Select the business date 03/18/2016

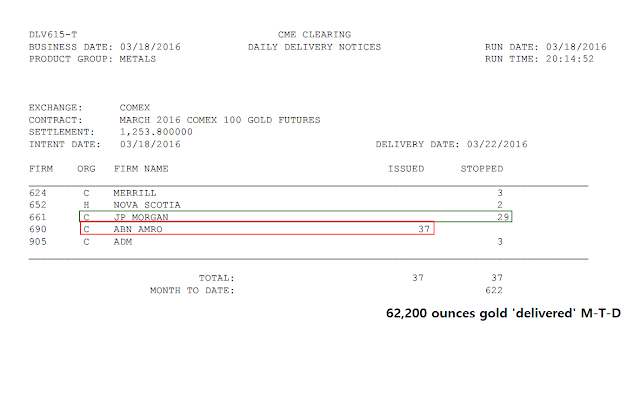(x=150, y=47)
